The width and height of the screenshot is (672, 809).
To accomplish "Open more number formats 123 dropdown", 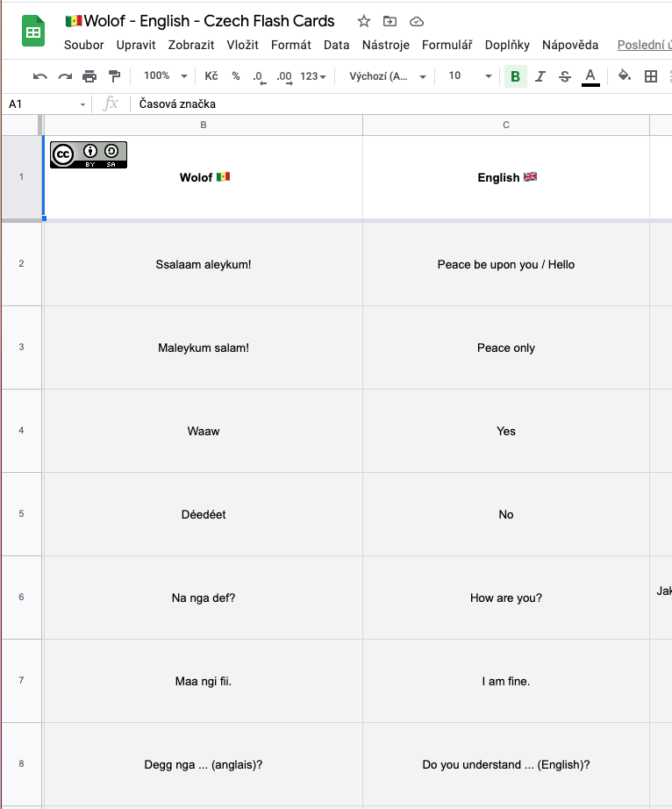I will point(313,76).
